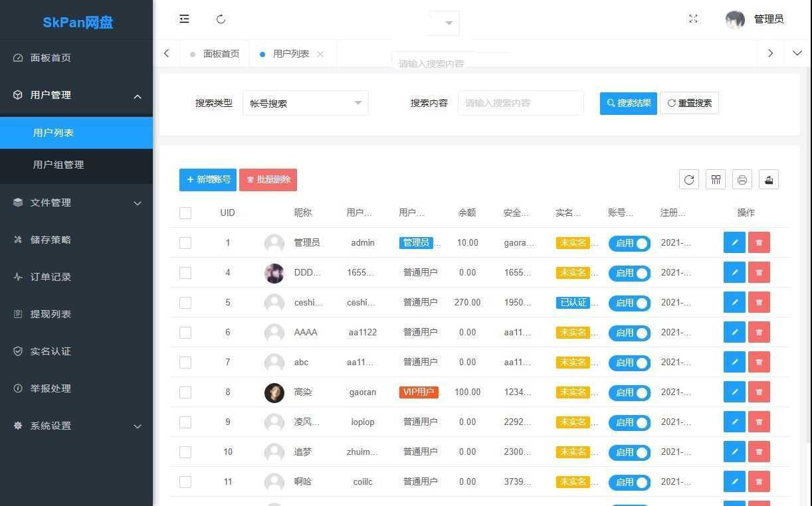Image resolution: width=812 pixels, height=506 pixels.
Task: Open the 帐号搜索 search type dropdown
Action: pos(306,104)
